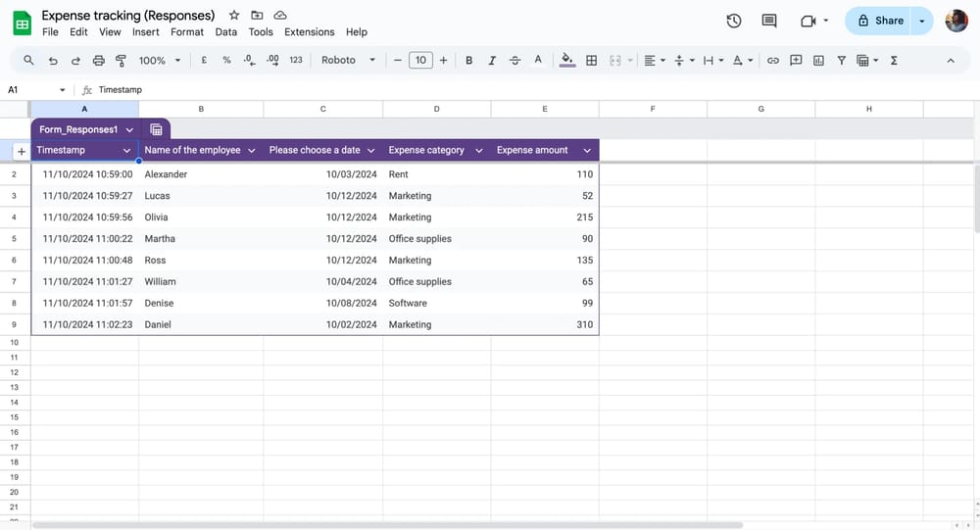Click the print icon in the toolbar
980x530 pixels.
tap(98, 61)
